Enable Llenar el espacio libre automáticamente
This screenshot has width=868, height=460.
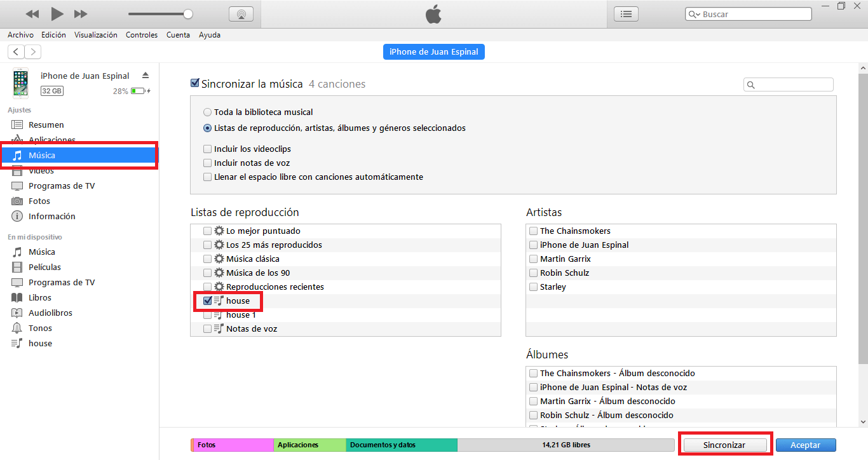tap(208, 177)
